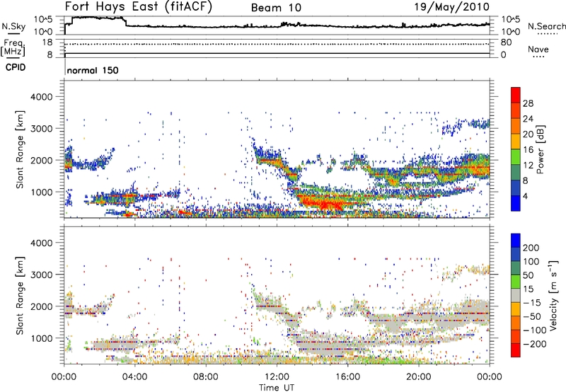
Task: Click the 'Fort Hays East (fitACF)' title
Action: (x=139, y=7)
